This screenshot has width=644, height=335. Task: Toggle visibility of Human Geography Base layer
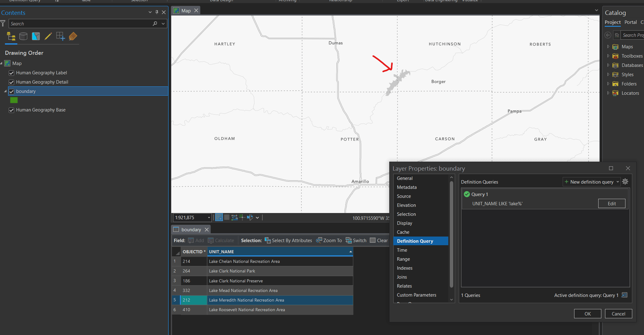[11, 110]
